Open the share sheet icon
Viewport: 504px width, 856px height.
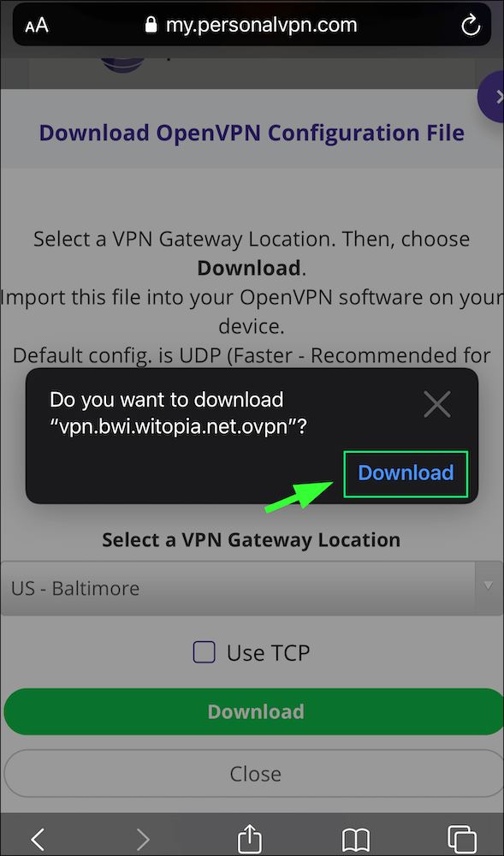(251, 837)
